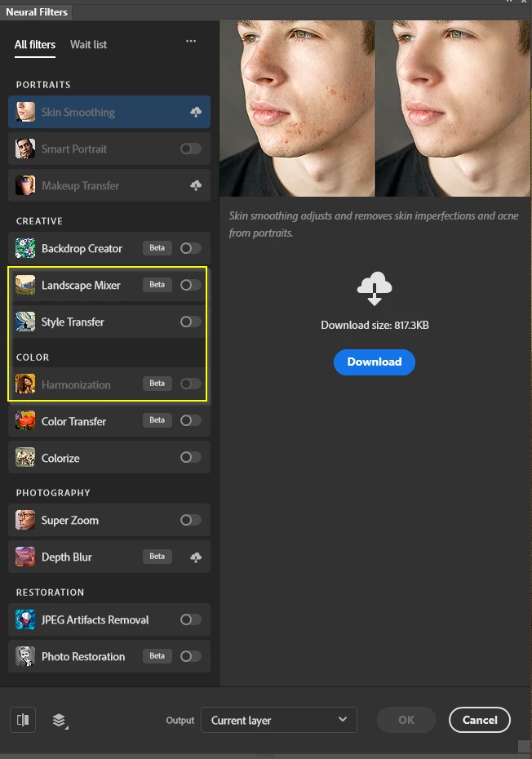Select the JPEG Artifacts Removal label

[x=95, y=620]
